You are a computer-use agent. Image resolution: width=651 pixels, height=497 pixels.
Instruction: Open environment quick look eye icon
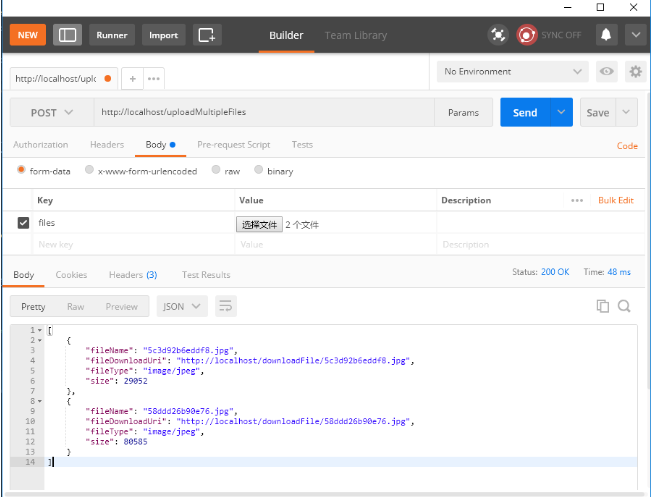point(606,71)
